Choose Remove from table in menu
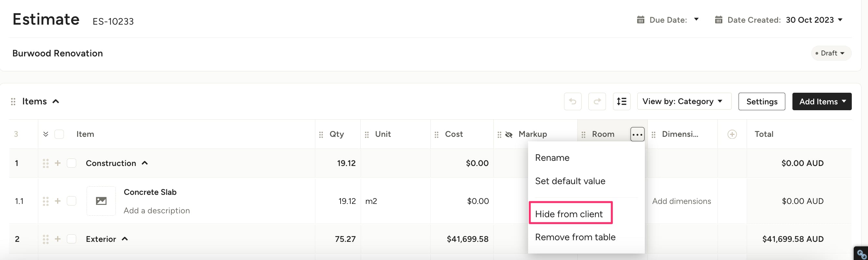868x260 pixels. click(x=575, y=237)
